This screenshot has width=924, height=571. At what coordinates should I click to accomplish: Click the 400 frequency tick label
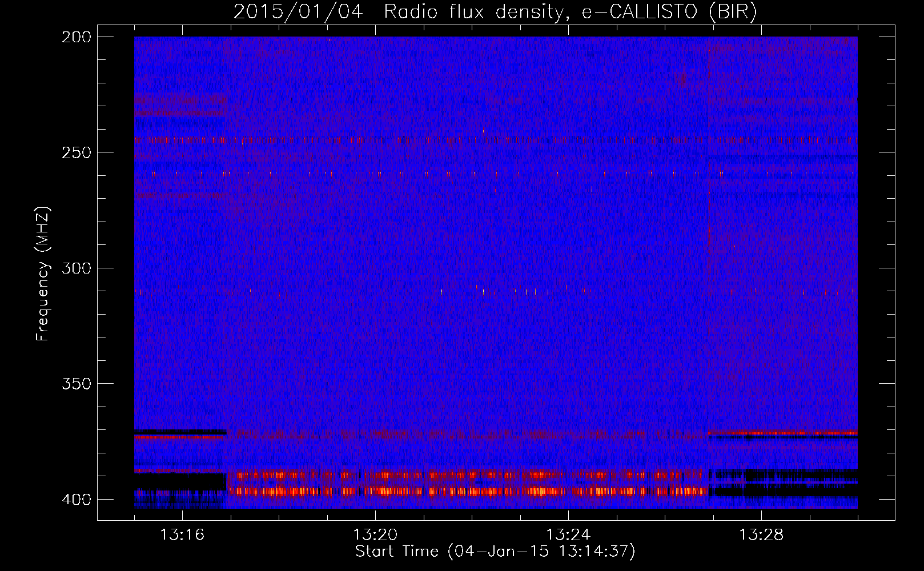coord(77,499)
